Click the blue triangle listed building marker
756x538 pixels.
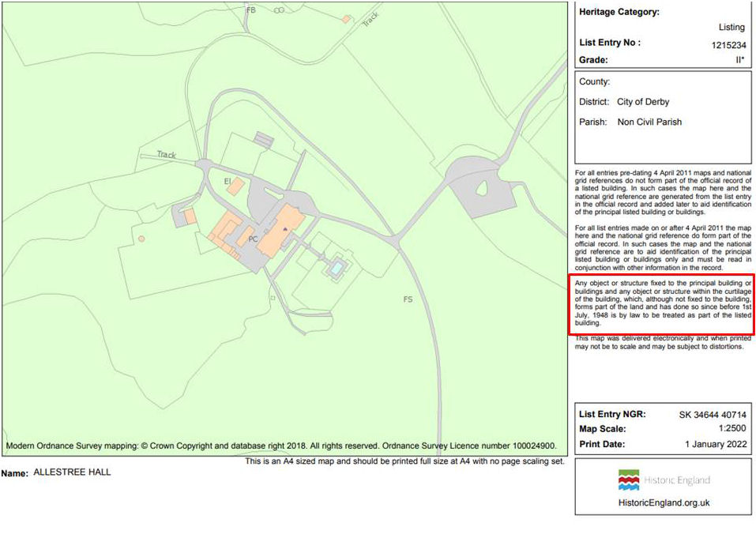click(x=285, y=228)
